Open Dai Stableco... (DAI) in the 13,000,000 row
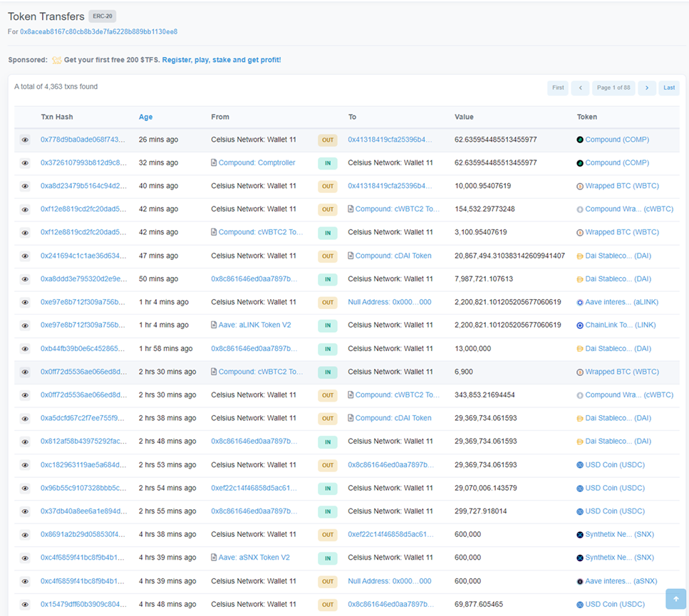 tap(618, 349)
